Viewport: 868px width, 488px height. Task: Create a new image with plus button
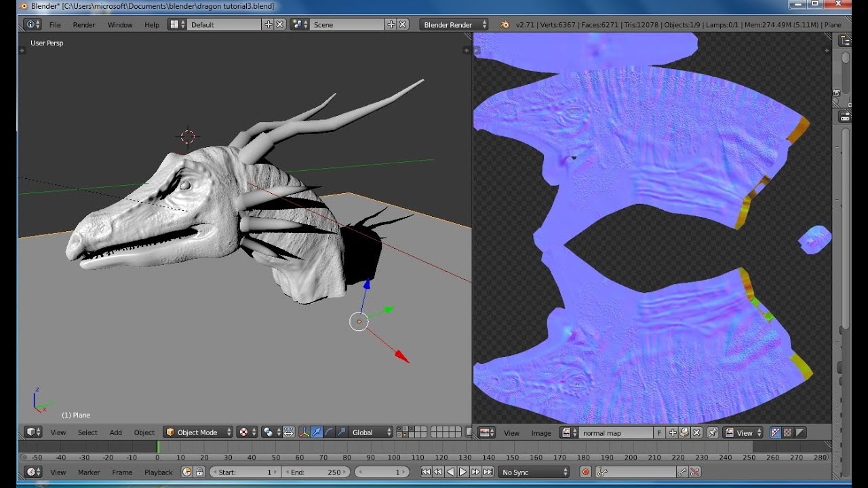click(673, 432)
